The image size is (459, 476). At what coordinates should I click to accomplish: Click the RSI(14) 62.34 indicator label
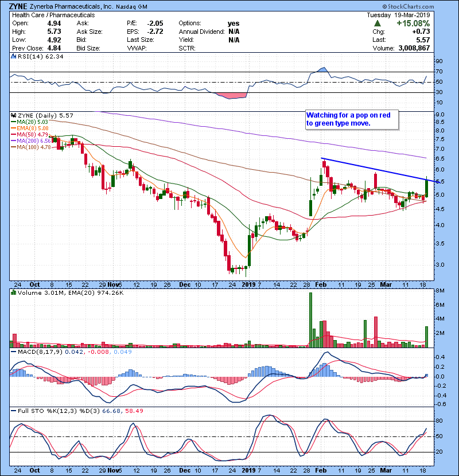click(40, 56)
